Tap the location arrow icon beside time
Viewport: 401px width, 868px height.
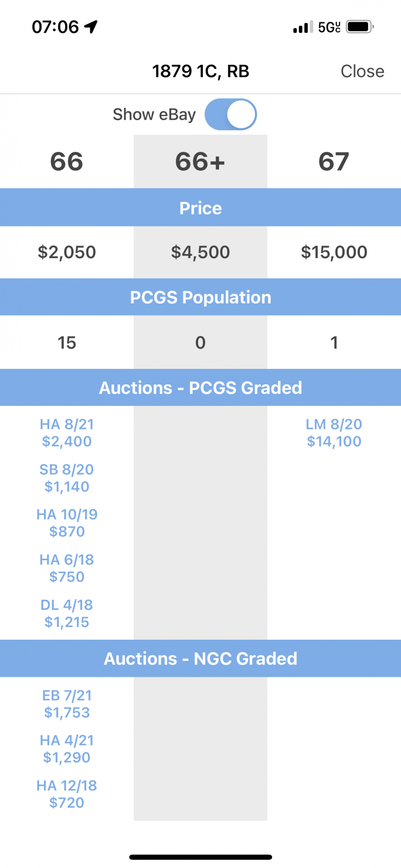coord(91,27)
